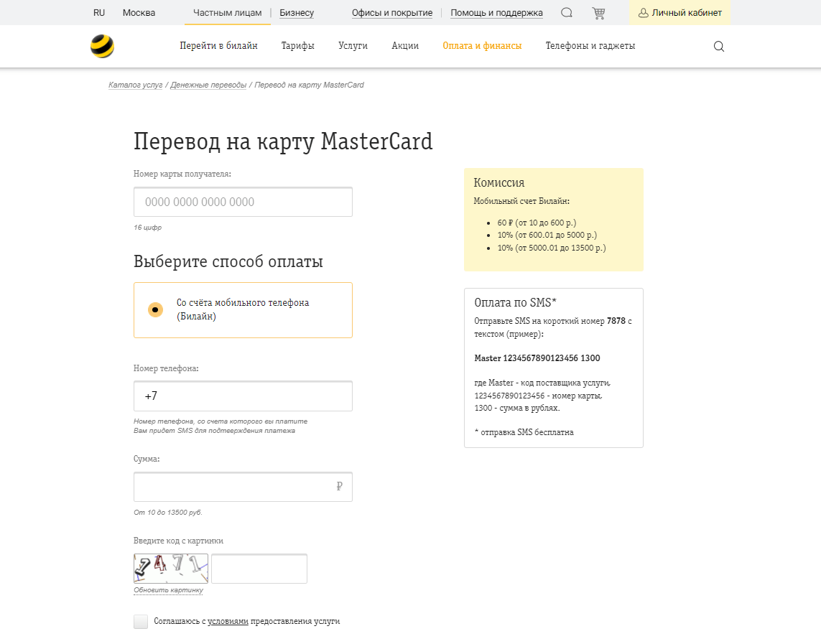821x644 pixels.
Task: Click the captcha image
Action: click(x=171, y=568)
